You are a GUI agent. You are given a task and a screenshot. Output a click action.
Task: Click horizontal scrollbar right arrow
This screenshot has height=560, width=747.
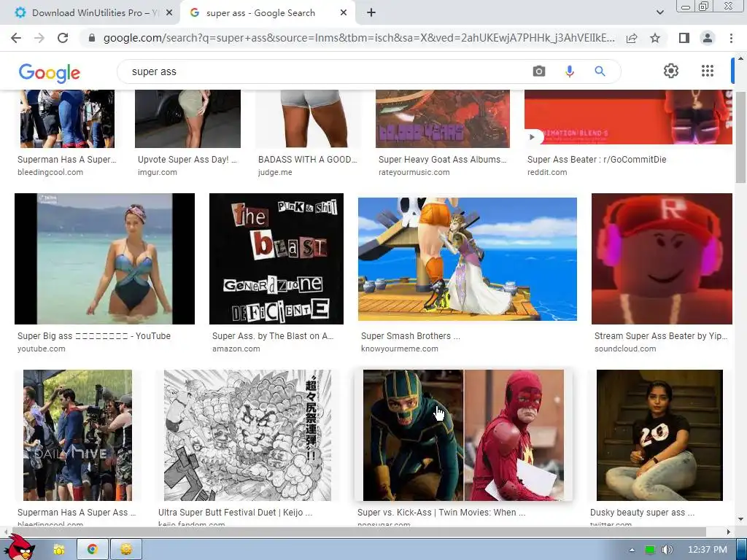[729, 532]
